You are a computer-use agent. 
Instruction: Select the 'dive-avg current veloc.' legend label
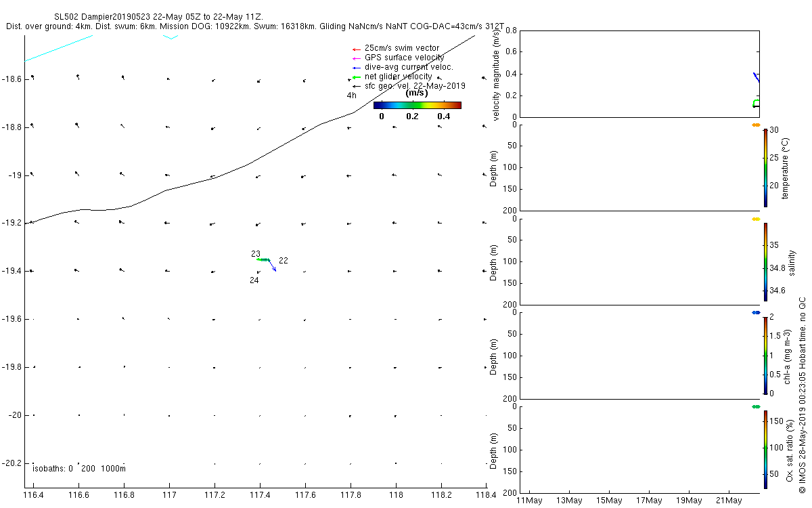click(409, 67)
